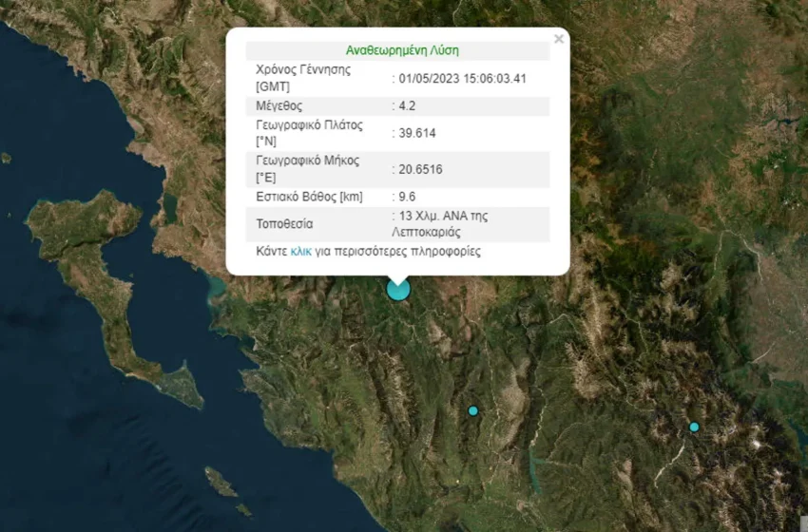The image size is (808, 532).
Task: Click the 'Γεωγραφικό Πλάτος [°N]' label
Action: click(307, 133)
